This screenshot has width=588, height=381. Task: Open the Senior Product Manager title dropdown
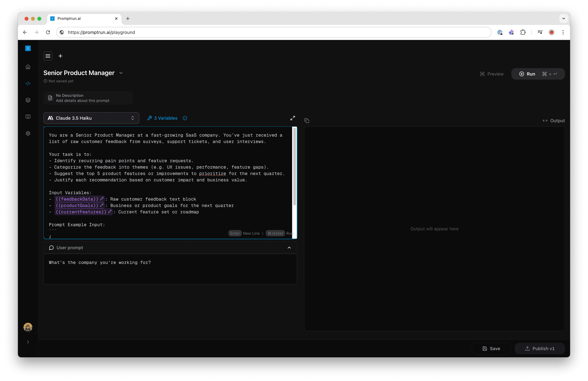(x=121, y=73)
